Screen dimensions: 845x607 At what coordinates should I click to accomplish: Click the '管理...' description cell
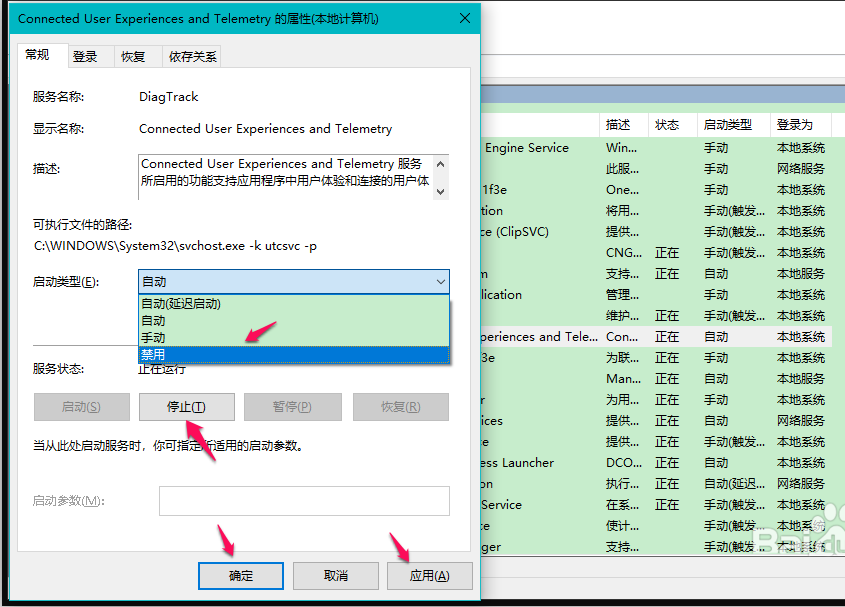click(622, 295)
